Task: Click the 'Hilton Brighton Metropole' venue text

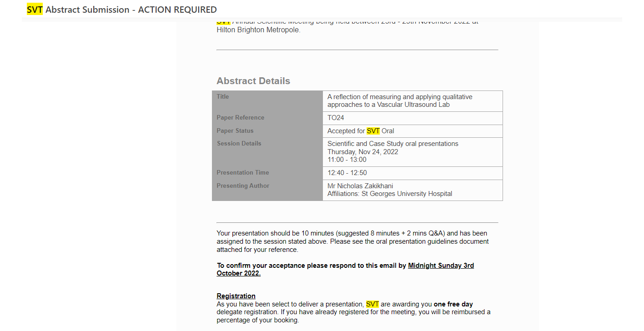Action: [258, 30]
